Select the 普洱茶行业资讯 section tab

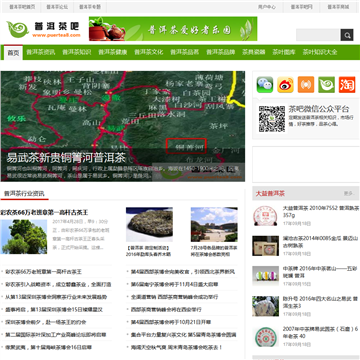24,194
